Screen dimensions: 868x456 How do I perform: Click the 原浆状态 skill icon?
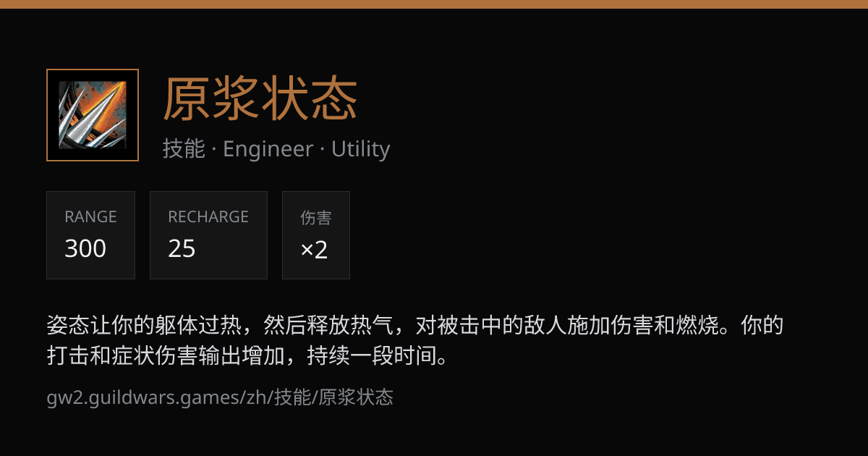coord(93,115)
